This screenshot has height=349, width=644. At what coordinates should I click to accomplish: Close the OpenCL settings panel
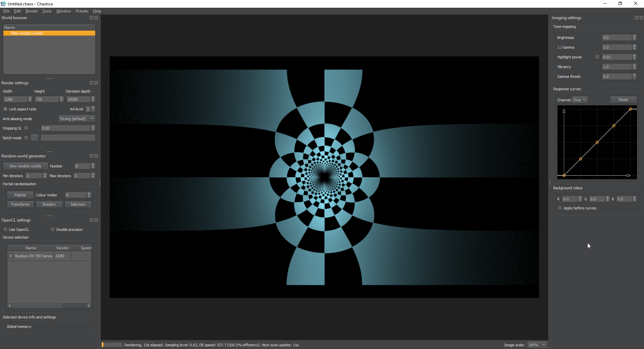96,220
